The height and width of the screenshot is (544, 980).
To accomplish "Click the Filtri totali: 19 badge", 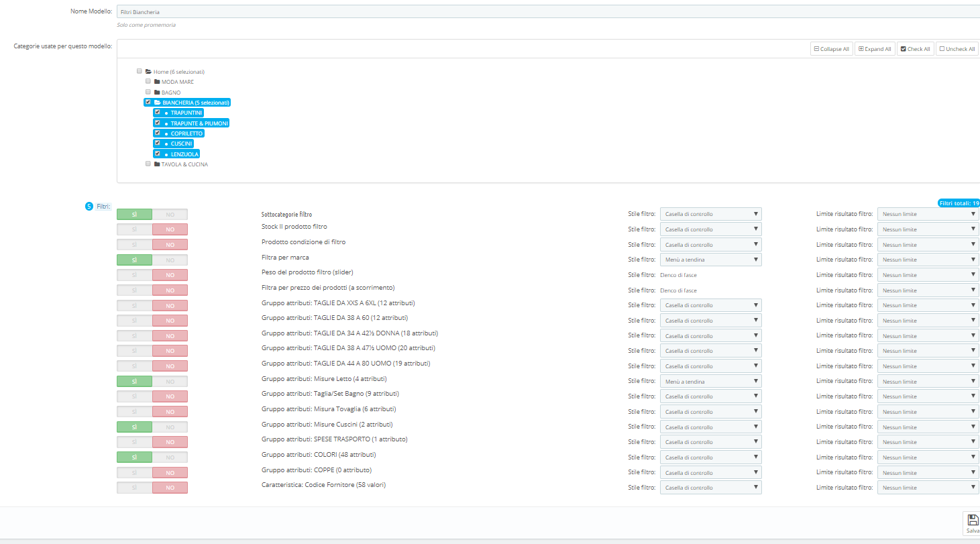I will [x=959, y=203].
